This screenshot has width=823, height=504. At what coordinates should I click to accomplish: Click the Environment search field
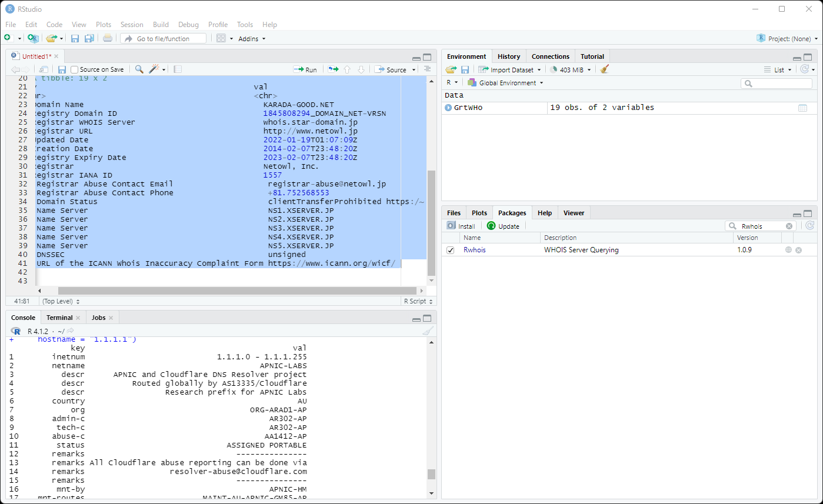[777, 84]
